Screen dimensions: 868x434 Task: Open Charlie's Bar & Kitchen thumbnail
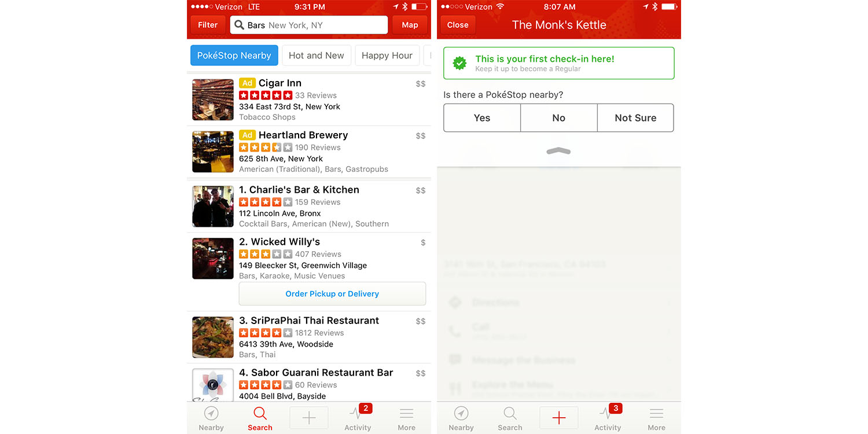213,207
